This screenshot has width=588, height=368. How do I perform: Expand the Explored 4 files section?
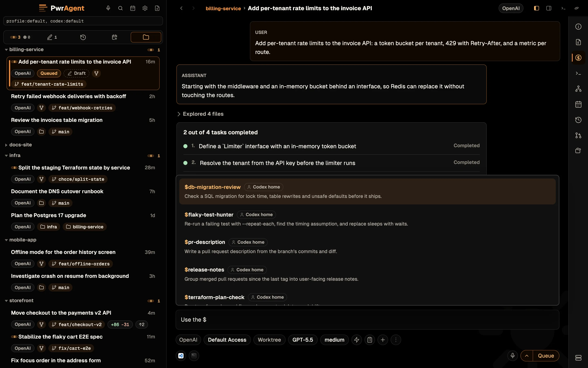[200, 114]
